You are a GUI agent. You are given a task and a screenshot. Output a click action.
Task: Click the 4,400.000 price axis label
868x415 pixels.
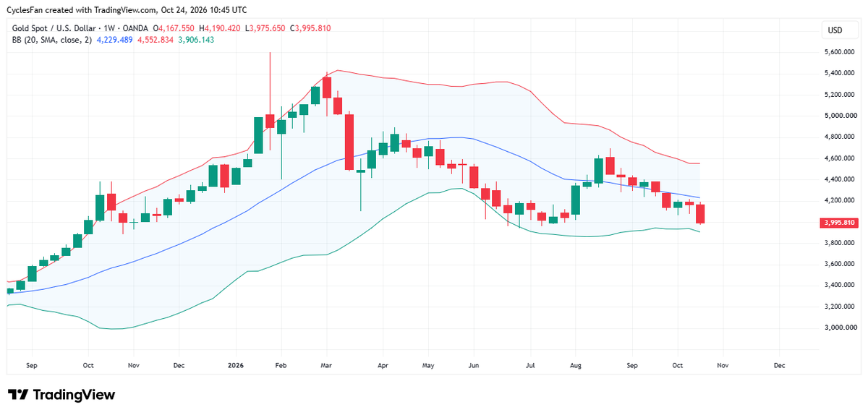841,179
